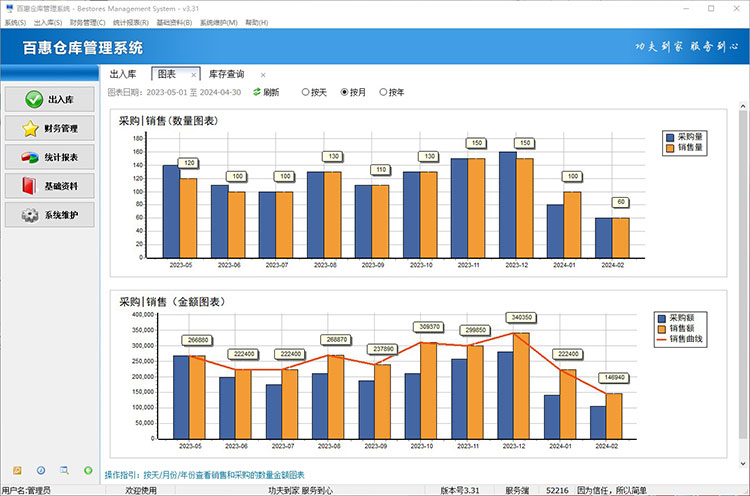Switch to the 库存查询 tab
The image size is (750, 496).
[227, 74]
